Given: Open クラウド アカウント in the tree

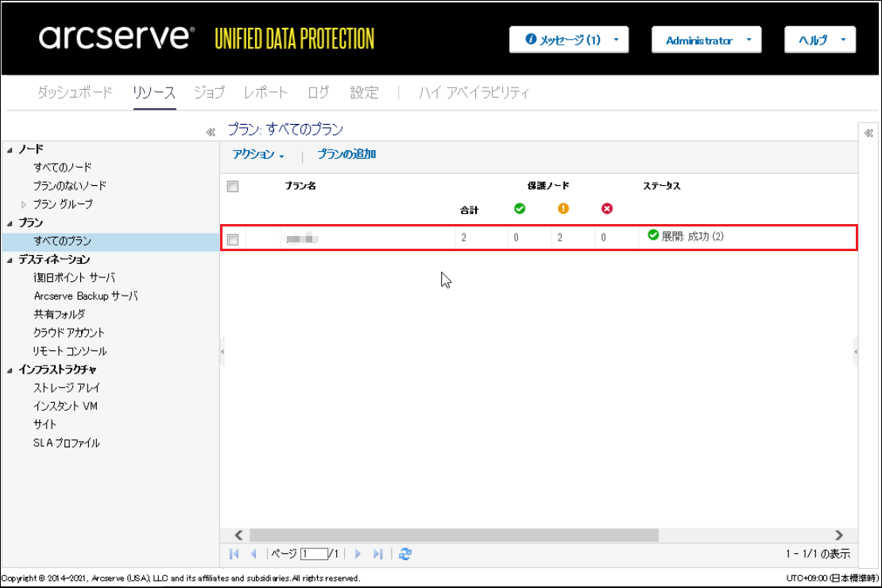Looking at the screenshot, I should [68, 333].
